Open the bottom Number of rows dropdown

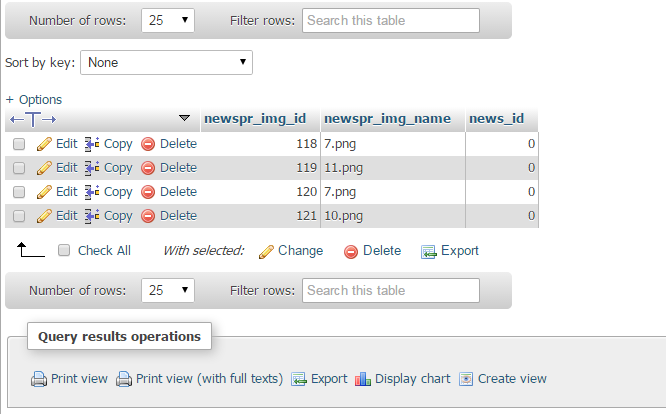168,290
